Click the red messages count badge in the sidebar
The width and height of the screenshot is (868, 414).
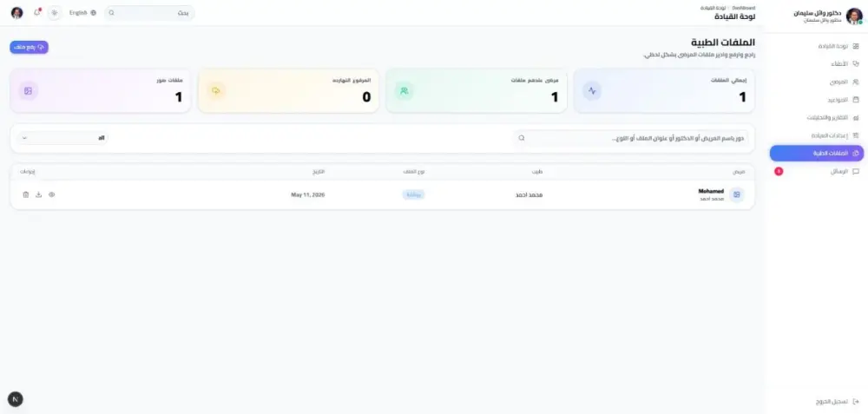pos(779,172)
